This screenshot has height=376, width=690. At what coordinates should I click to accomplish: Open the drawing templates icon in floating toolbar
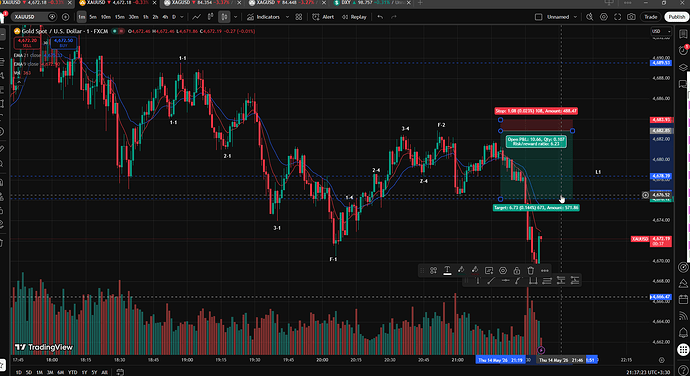(433, 270)
